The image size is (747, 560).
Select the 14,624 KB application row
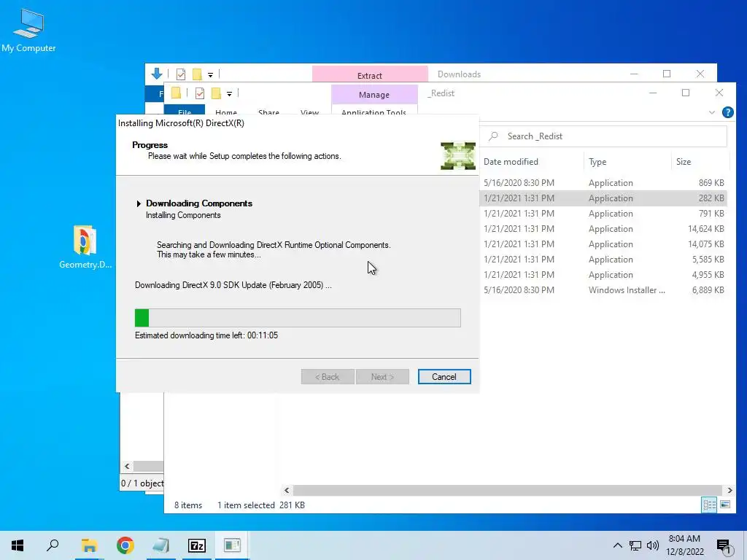click(x=603, y=228)
